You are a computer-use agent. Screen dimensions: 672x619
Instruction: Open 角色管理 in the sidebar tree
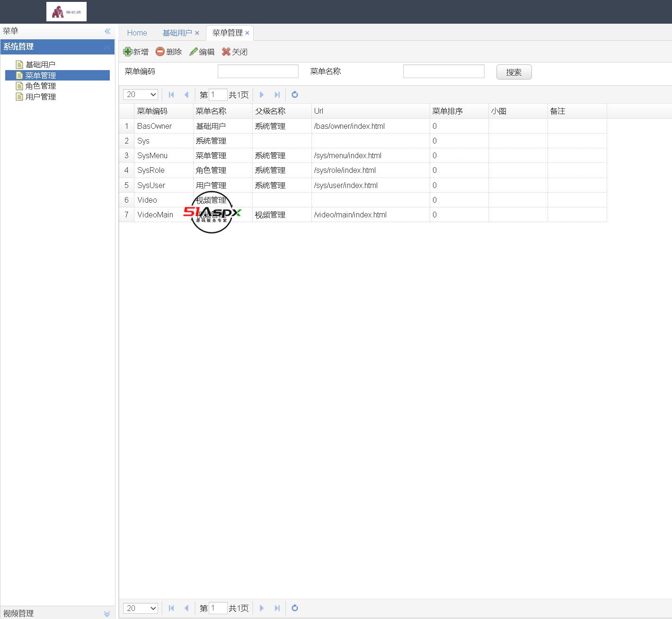[x=40, y=86]
